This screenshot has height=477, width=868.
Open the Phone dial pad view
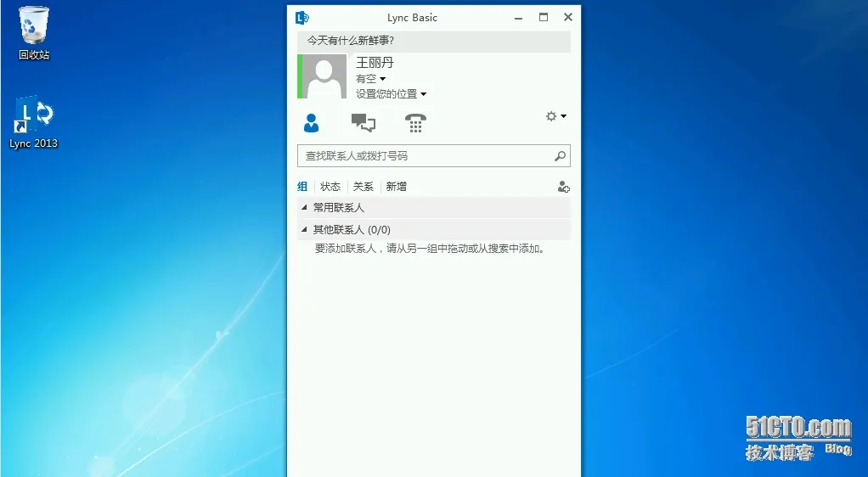tap(415, 123)
